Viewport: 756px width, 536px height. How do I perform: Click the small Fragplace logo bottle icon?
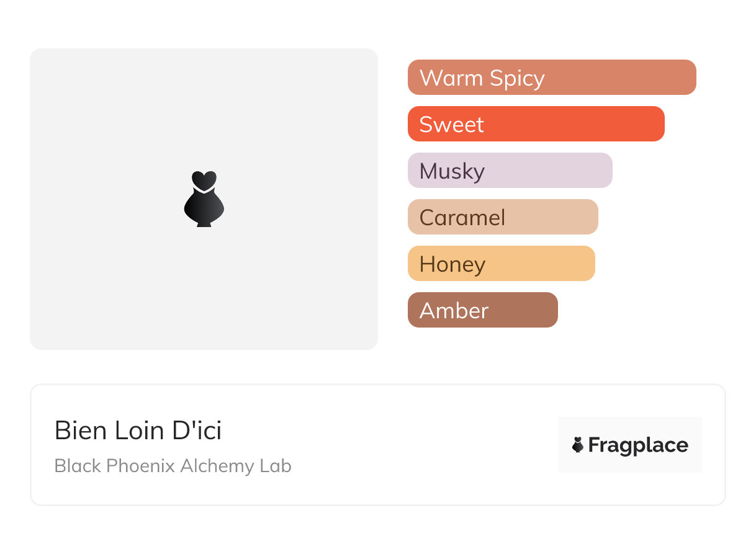578,445
